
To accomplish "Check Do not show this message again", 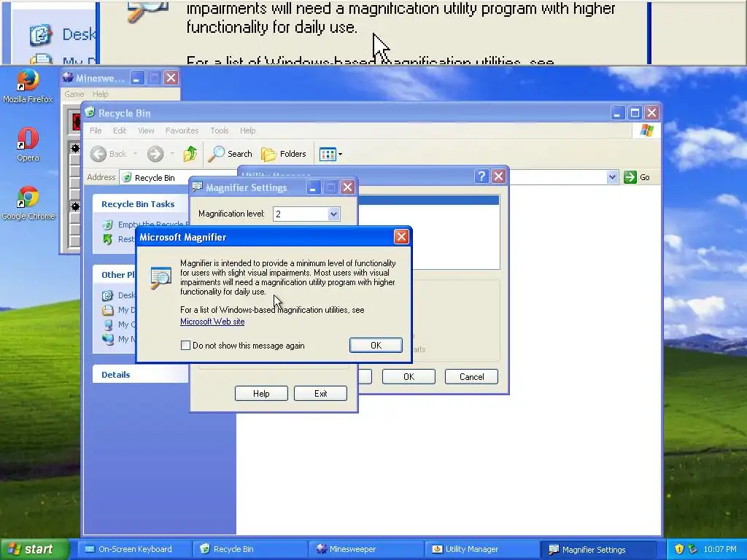I will click(186, 345).
